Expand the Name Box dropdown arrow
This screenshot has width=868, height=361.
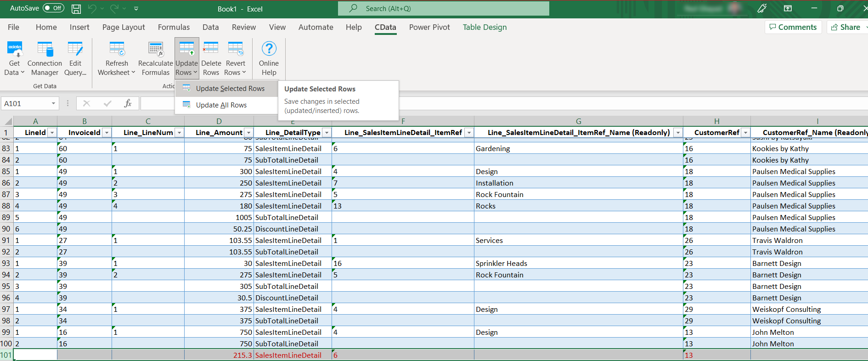coord(53,104)
